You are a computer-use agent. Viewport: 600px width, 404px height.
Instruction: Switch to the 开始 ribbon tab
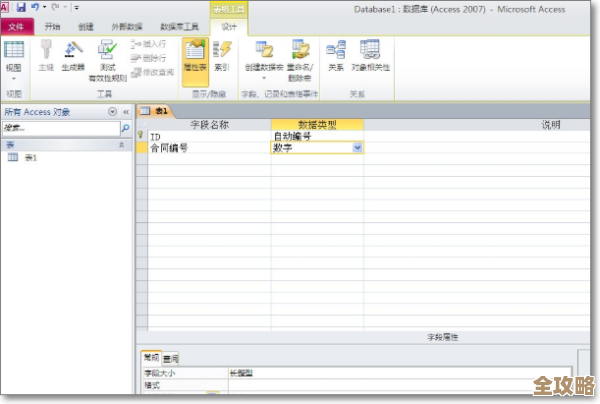point(52,27)
